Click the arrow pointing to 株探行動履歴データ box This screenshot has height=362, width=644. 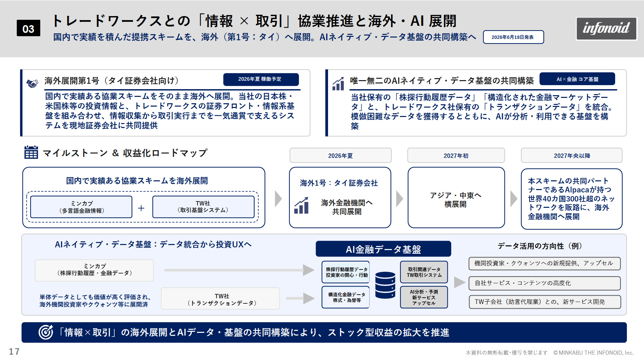[x=239, y=270]
